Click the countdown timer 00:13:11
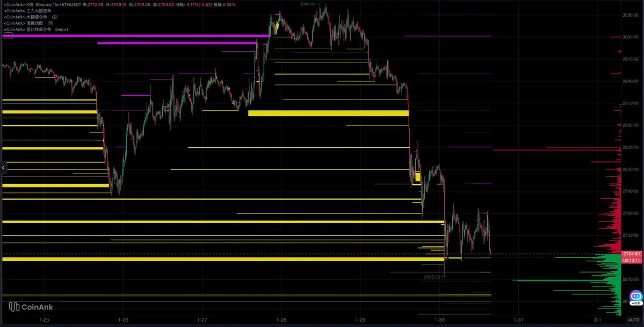 633,260
